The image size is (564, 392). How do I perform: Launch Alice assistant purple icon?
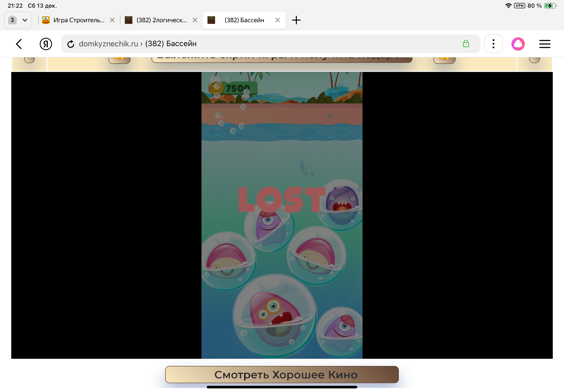[518, 44]
